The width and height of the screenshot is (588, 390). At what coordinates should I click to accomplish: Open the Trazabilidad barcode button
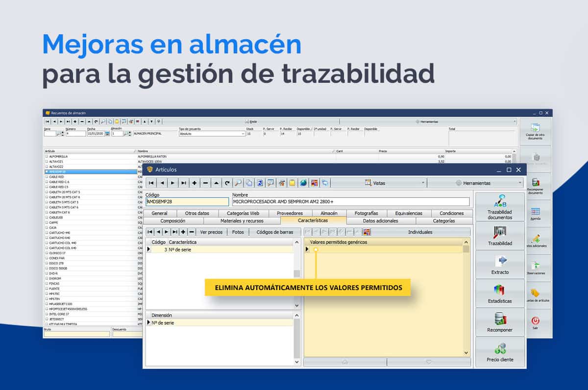click(499, 236)
